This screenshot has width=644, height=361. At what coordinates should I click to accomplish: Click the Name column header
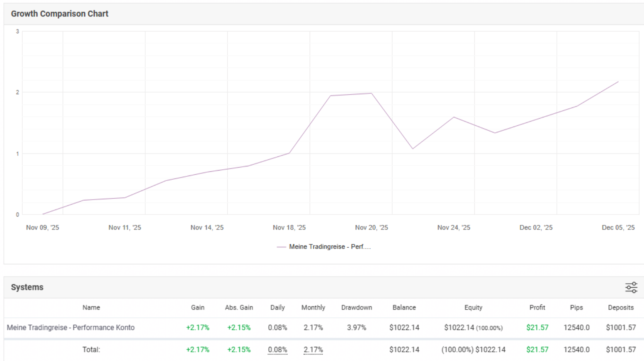[91, 307]
